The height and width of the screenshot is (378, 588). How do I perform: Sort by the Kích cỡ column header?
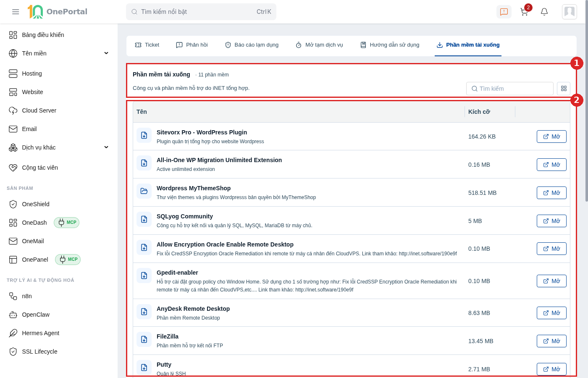coord(479,112)
